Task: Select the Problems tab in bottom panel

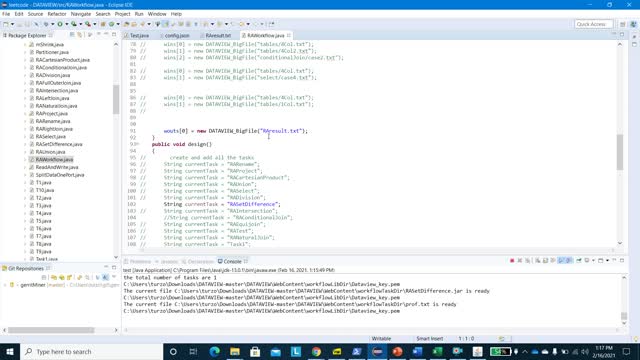Action: pyautogui.click(x=138, y=261)
